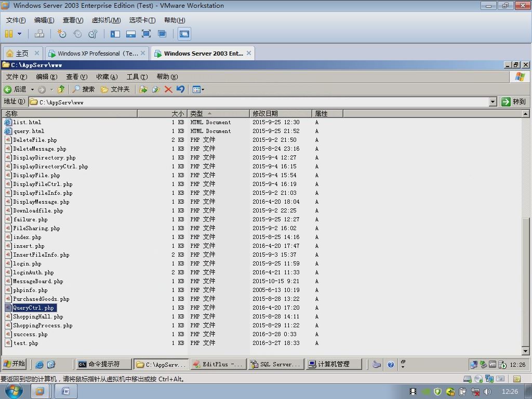Select the file loginAuth.php
Image resolution: width=532 pixels, height=399 pixels.
[x=33, y=272]
